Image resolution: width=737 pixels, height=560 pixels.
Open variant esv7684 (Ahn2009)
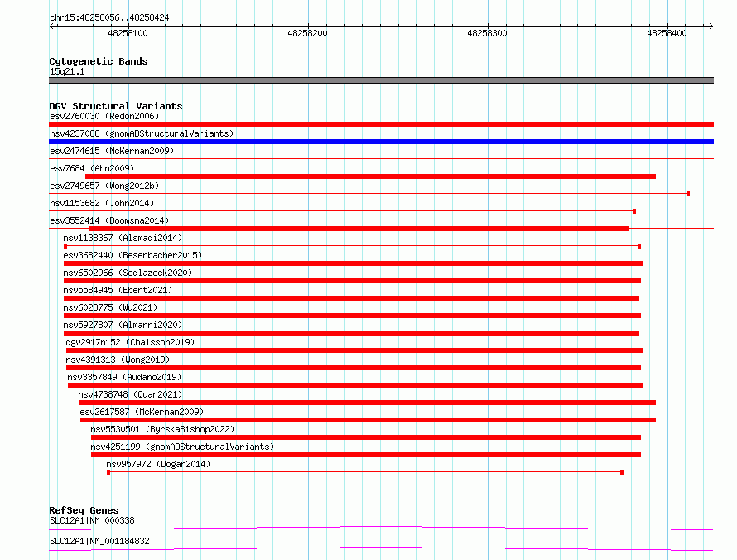[x=92, y=168]
